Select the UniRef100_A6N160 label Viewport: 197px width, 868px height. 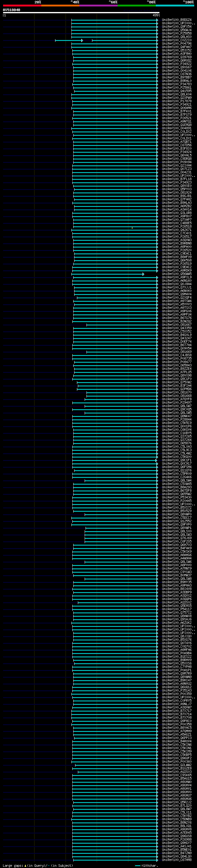pyautogui.click(x=177, y=280)
